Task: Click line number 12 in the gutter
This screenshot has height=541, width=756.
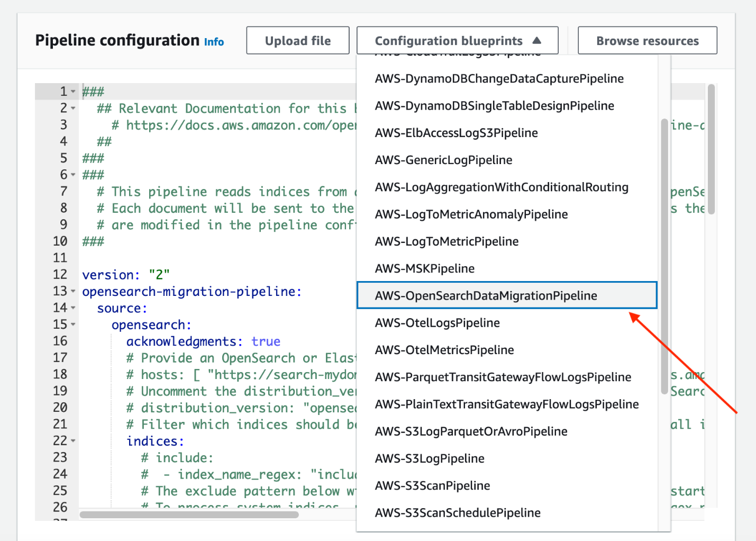Action: point(60,275)
